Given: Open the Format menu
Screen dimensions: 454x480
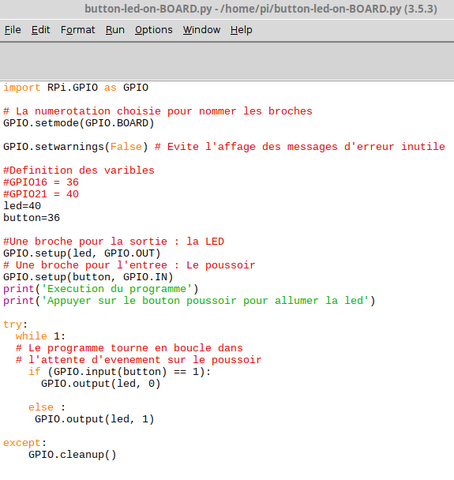Looking at the screenshot, I should tap(78, 30).
